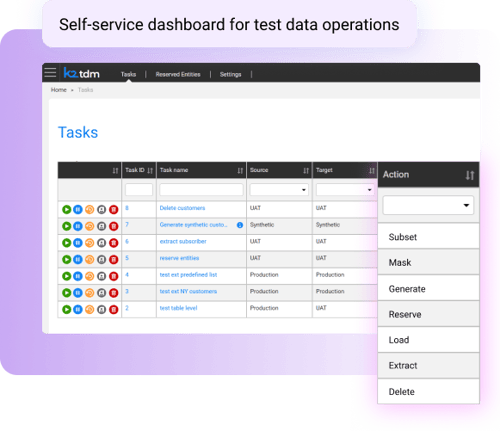Open the reserve entities link

click(179, 258)
